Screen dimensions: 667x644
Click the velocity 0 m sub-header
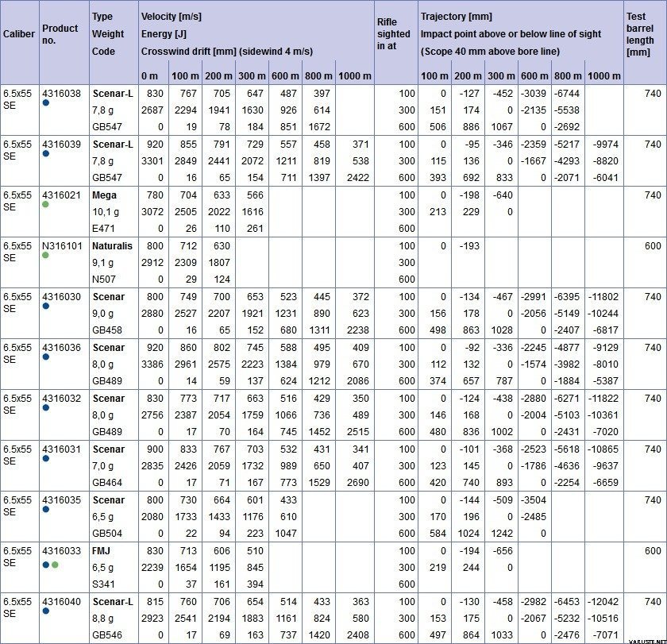(x=149, y=76)
